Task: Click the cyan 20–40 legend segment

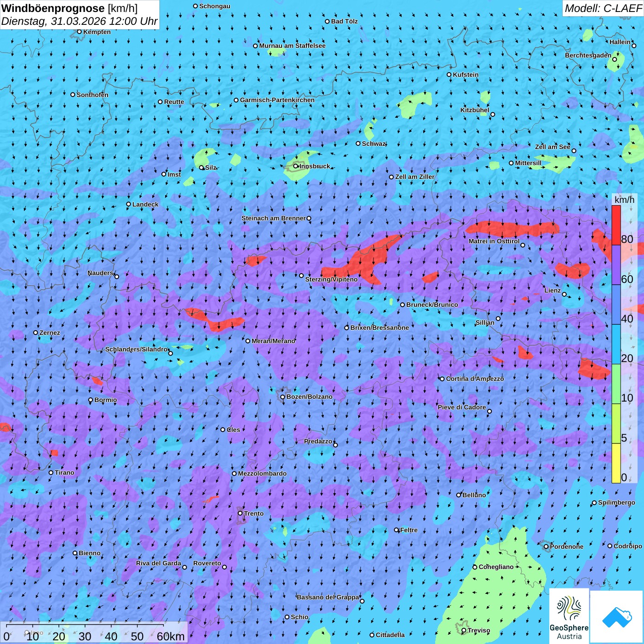Action: [616, 344]
